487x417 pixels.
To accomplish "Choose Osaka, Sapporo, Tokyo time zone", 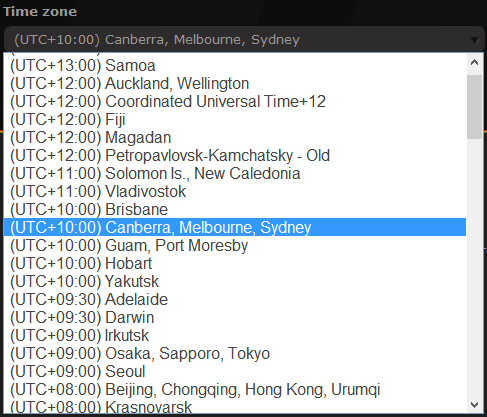I will coord(235,353).
